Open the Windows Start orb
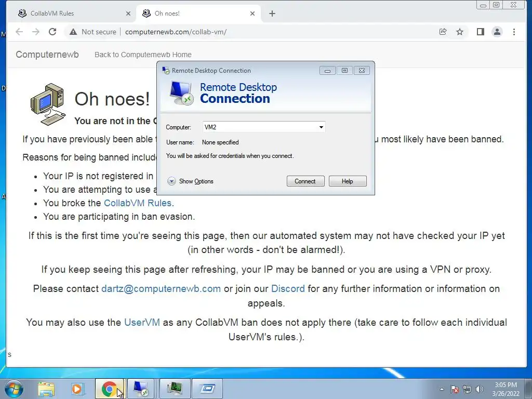Screen dimensions: 532x399 pos(14,389)
